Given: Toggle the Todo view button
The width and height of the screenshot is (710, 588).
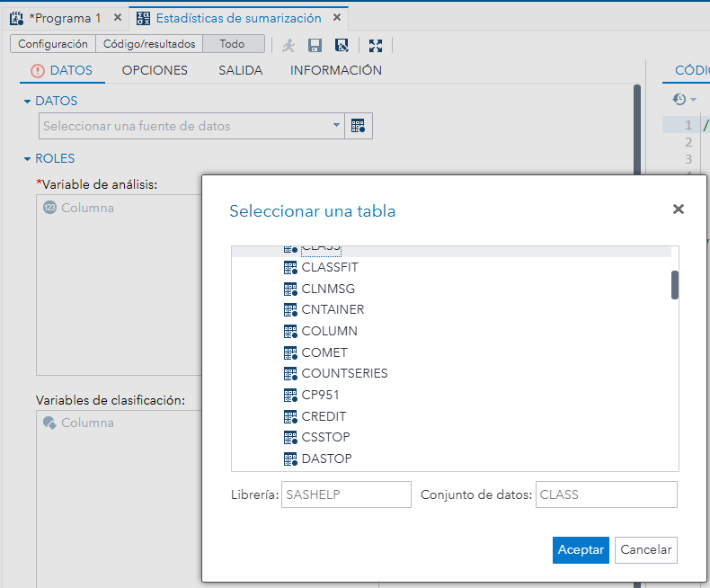Looking at the screenshot, I should (x=232, y=44).
